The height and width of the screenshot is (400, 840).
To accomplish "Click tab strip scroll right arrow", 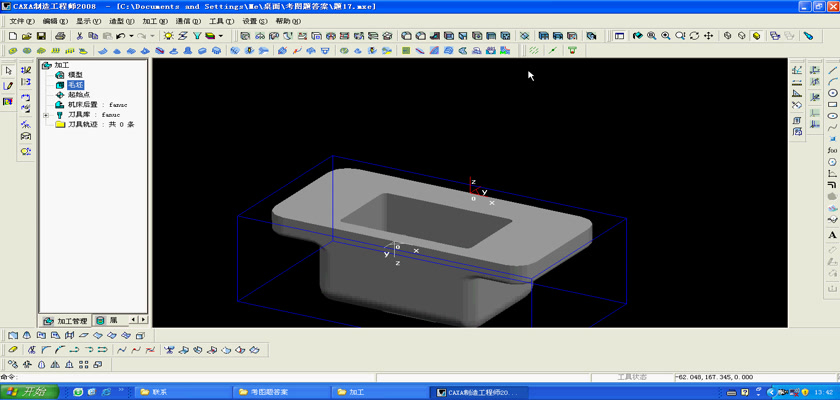I will click(x=142, y=320).
